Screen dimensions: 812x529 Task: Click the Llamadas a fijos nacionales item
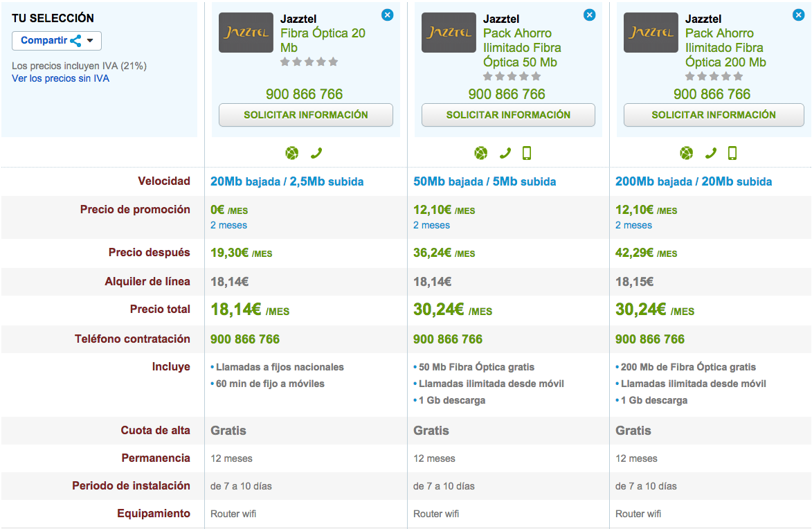280,368
